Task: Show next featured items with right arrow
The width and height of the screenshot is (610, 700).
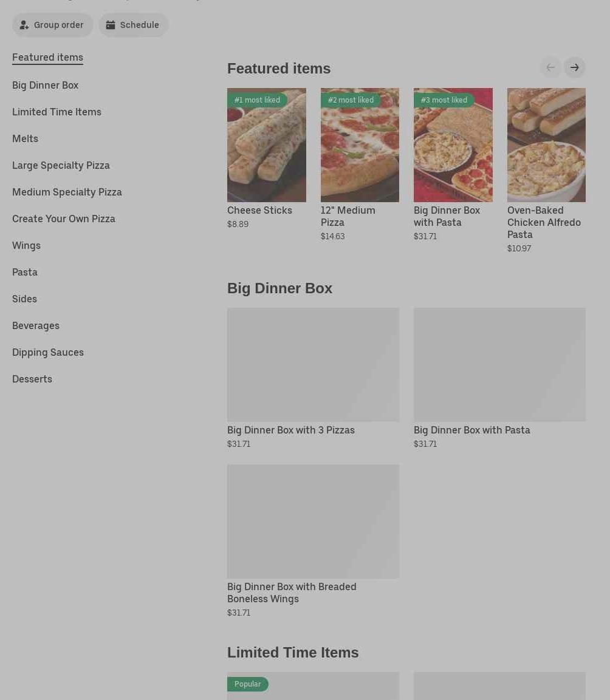Action: pyautogui.click(x=575, y=67)
